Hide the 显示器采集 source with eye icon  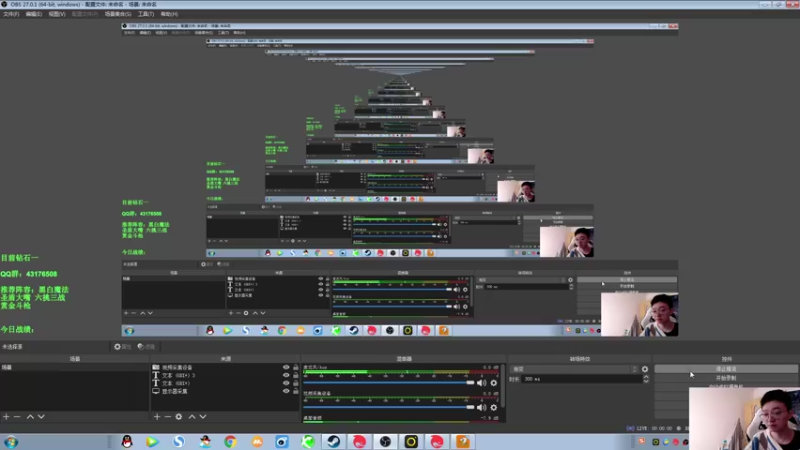point(286,391)
